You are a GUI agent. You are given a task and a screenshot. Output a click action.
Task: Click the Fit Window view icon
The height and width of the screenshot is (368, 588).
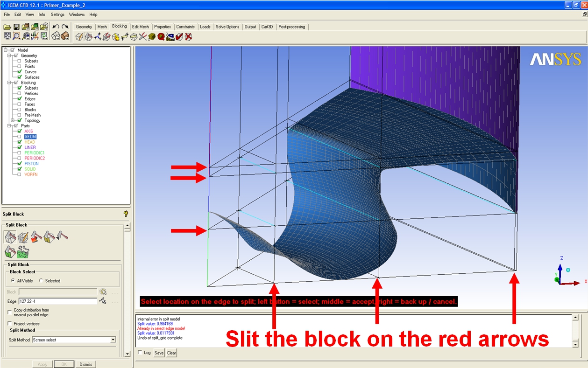(x=7, y=36)
